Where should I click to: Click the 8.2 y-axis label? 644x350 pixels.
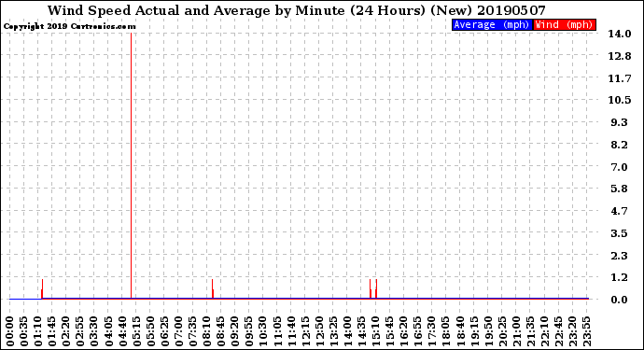pyautogui.click(x=620, y=145)
